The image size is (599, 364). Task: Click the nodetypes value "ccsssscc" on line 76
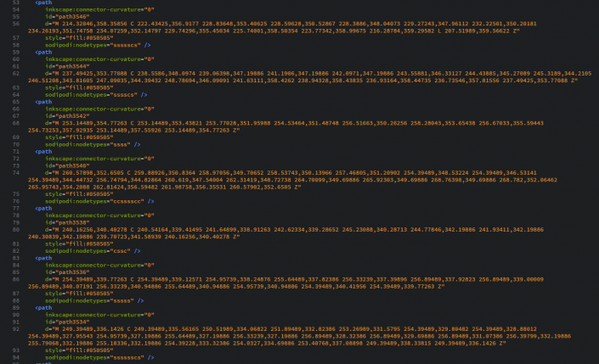[127, 201]
